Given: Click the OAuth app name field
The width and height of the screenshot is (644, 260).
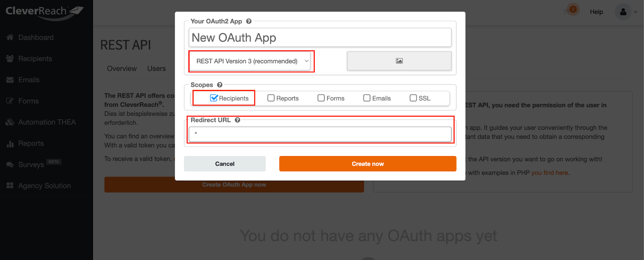Looking at the screenshot, I should point(320,37).
